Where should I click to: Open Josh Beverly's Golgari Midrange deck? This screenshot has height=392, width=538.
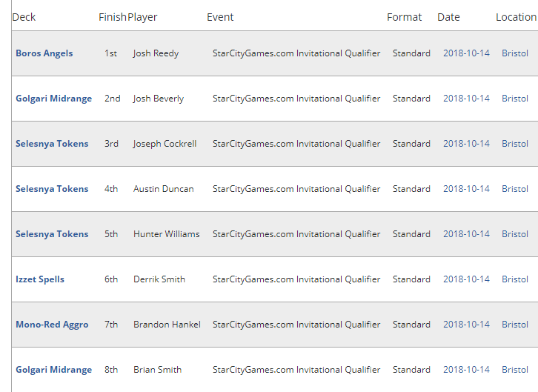click(x=54, y=99)
